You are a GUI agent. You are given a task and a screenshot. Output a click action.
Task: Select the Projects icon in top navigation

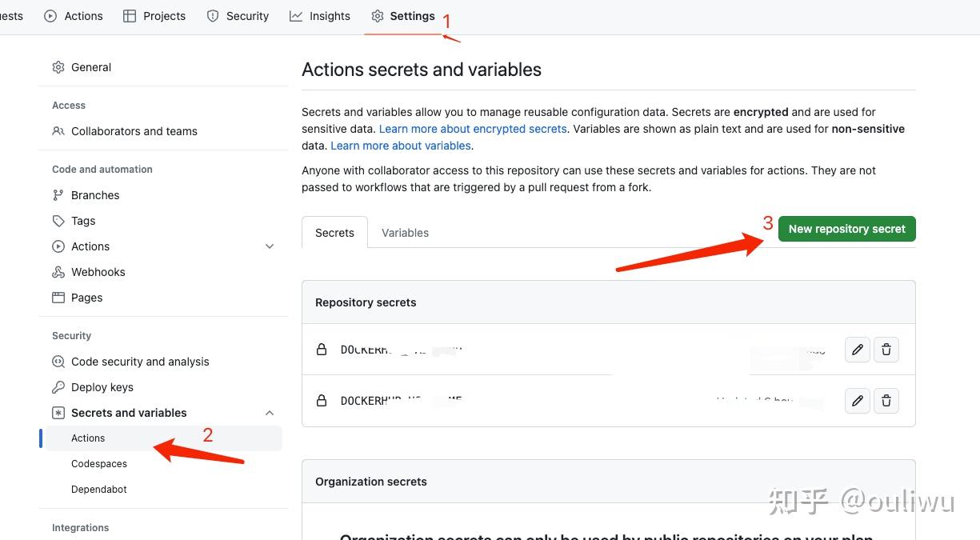129,15
